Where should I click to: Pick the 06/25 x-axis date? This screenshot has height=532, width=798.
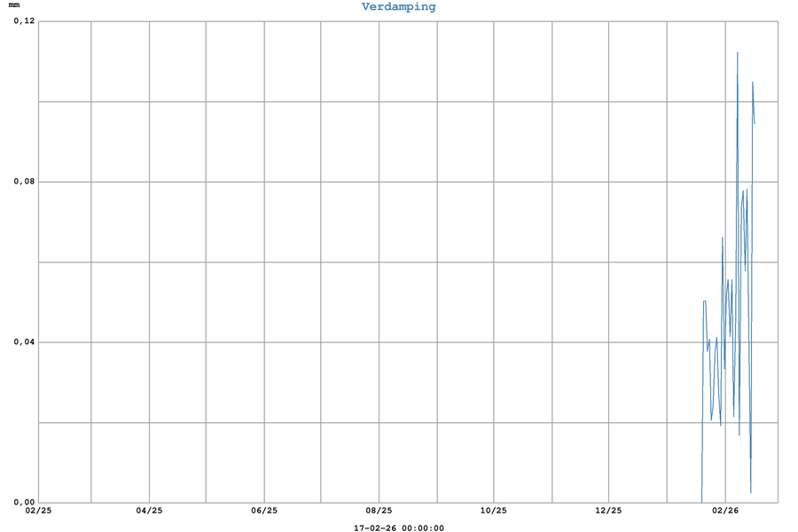(264, 511)
